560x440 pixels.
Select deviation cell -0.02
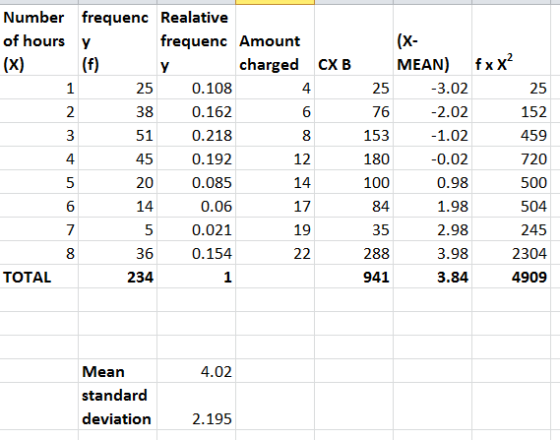tap(432, 159)
